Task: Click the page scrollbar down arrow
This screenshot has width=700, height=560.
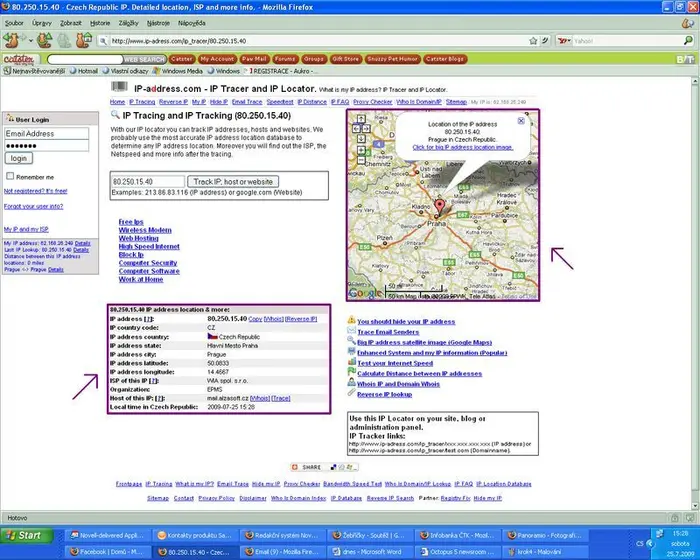Action: click(695, 506)
